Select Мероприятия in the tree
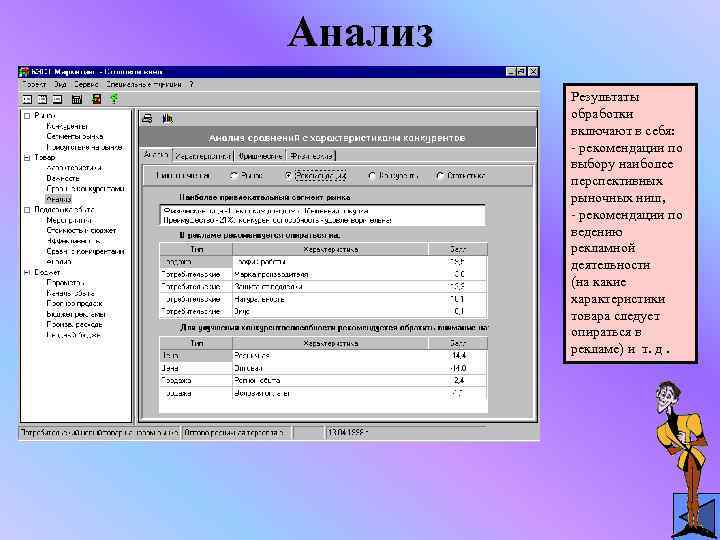 pos(69,220)
